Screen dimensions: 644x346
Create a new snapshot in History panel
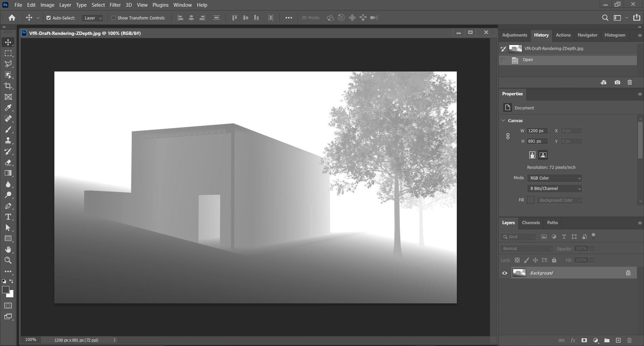coord(617,82)
